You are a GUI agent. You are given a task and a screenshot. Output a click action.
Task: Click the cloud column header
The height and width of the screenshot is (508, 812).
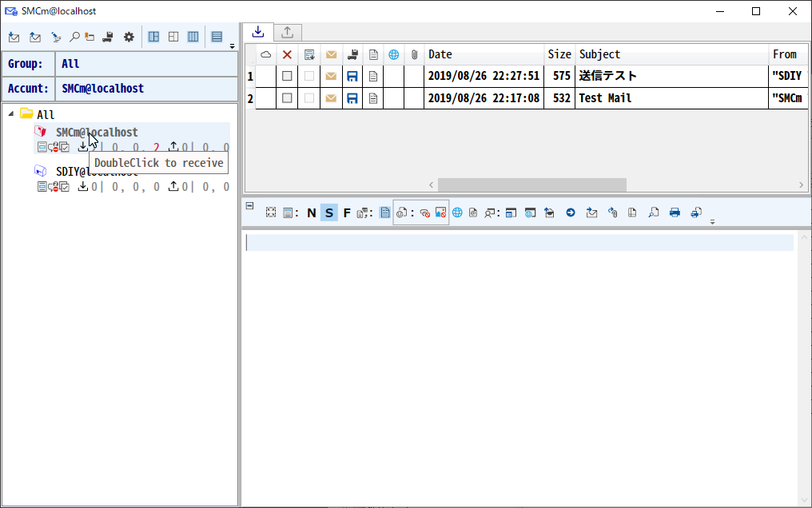point(265,54)
